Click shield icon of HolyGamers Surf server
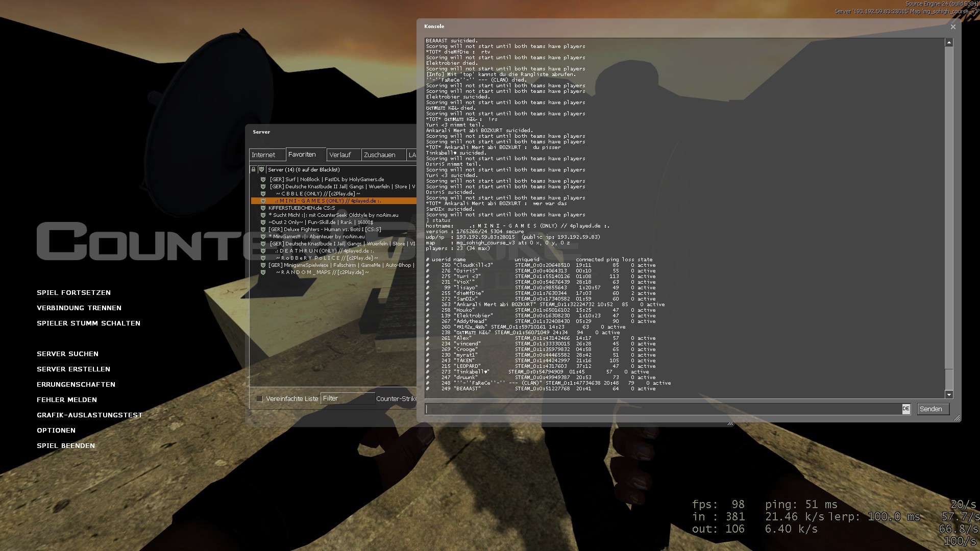Image resolution: width=980 pixels, height=551 pixels. [x=263, y=180]
